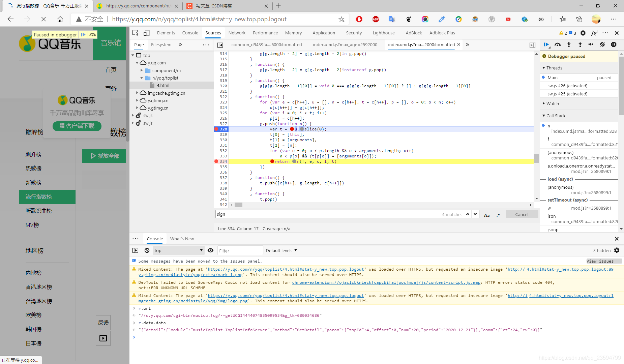The image size is (624, 364).
Task: Click the View issues link
Action: click(x=600, y=261)
